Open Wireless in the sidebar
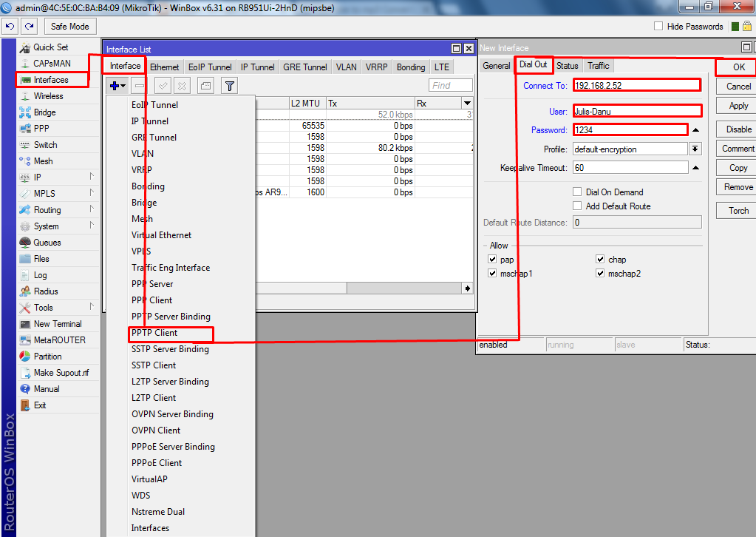The height and width of the screenshot is (537, 756). coord(48,96)
